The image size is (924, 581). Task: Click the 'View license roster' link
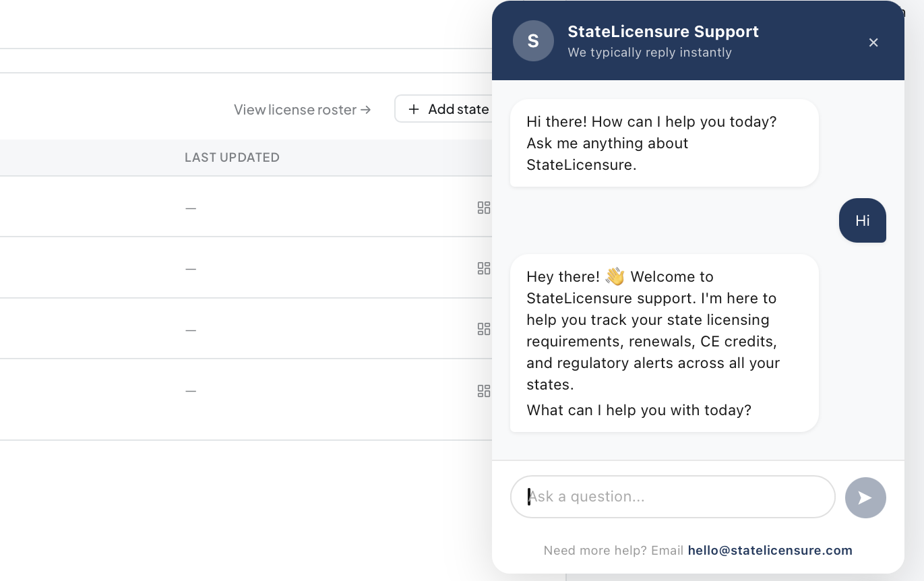point(303,109)
